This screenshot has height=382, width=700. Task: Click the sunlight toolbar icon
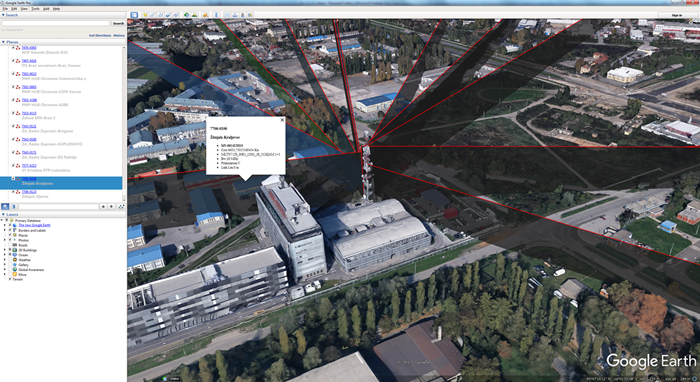tap(194, 15)
